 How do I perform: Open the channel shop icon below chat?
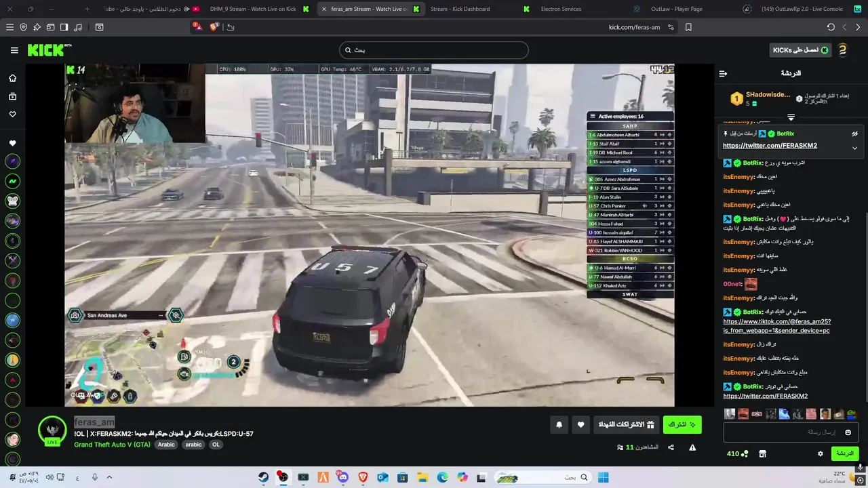click(x=762, y=453)
